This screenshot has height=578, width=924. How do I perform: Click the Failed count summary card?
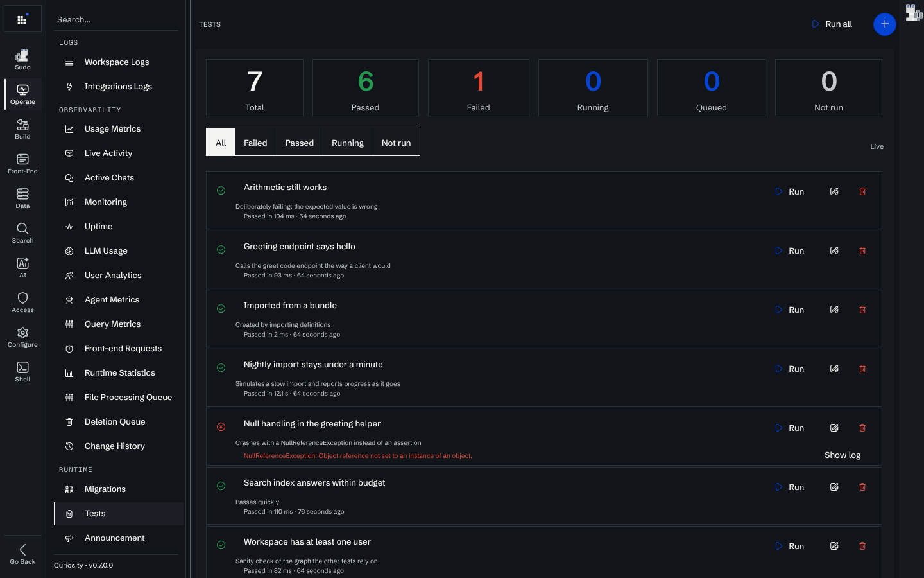478,88
